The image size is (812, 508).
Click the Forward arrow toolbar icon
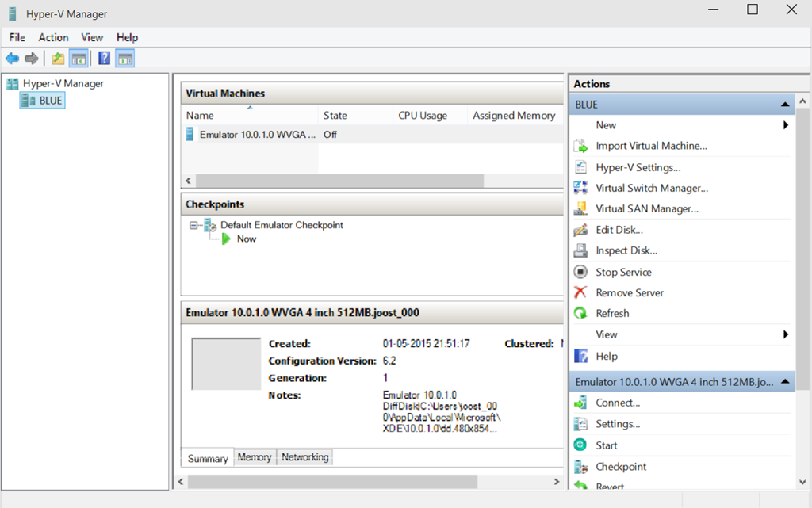tap(32, 59)
